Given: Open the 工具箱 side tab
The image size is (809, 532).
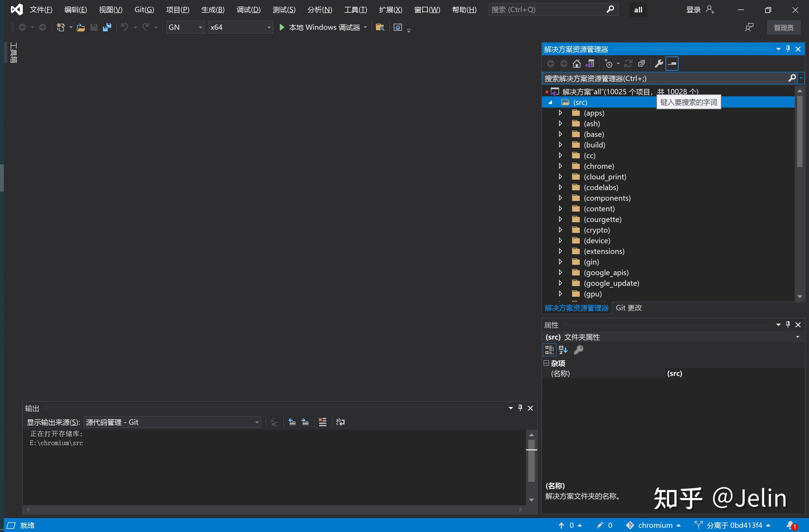Looking at the screenshot, I should pos(14,53).
